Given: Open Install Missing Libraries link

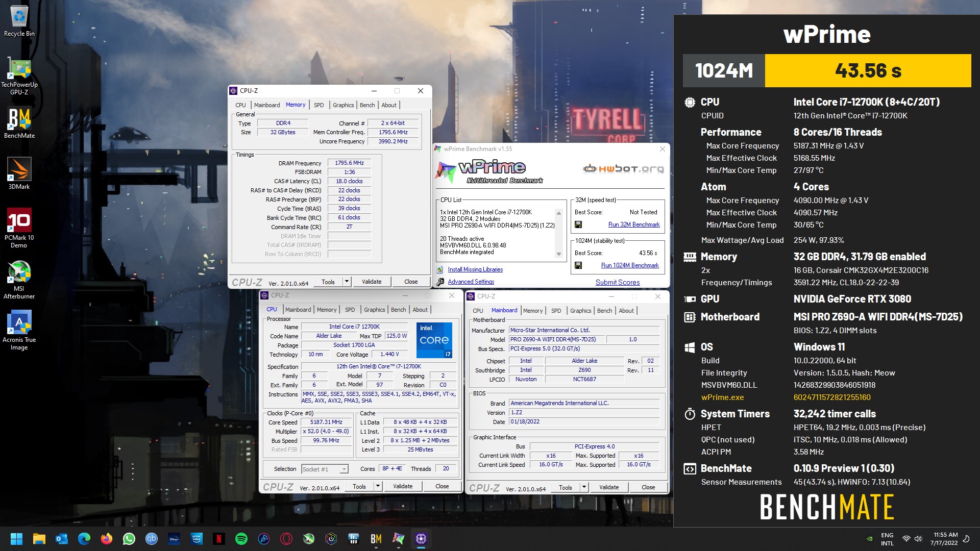Looking at the screenshot, I should tap(475, 269).
